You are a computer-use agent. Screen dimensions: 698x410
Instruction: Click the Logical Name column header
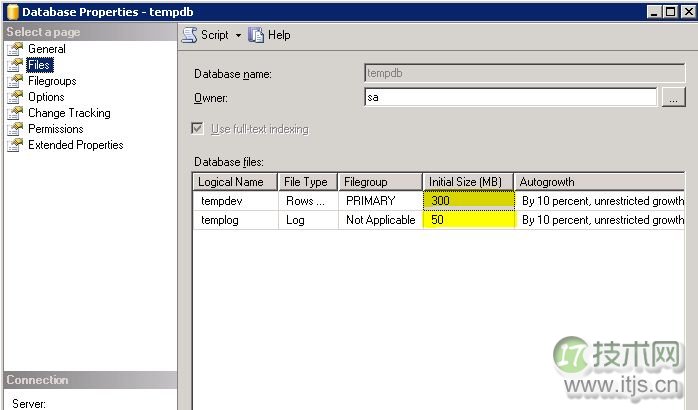[x=235, y=182]
